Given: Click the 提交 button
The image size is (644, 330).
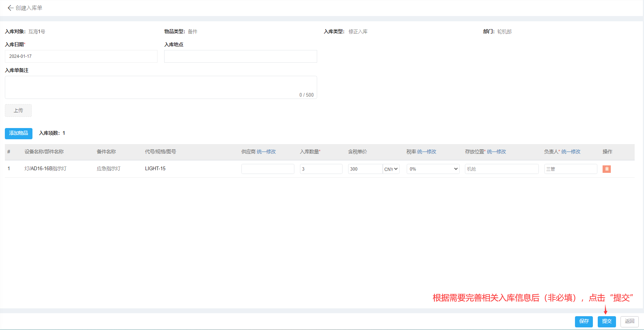Looking at the screenshot, I should (607, 321).
